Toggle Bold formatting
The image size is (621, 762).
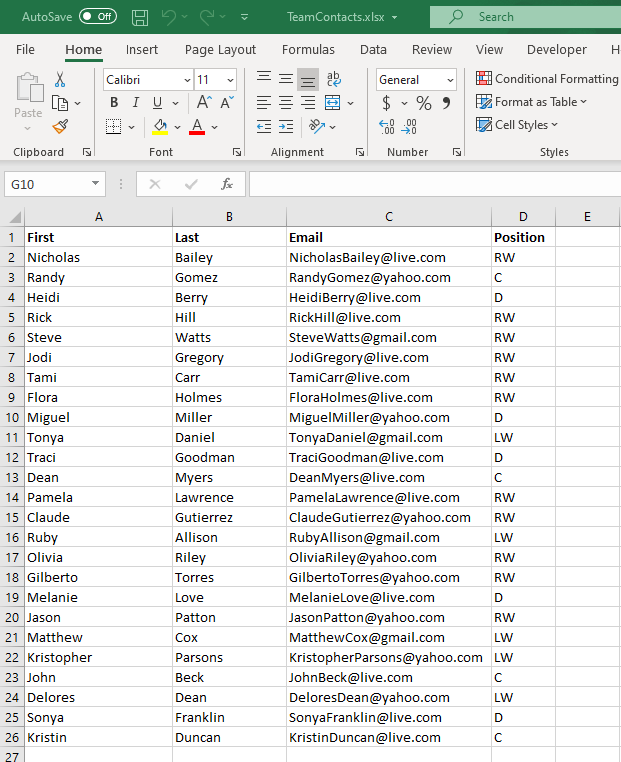coord(114,103)
